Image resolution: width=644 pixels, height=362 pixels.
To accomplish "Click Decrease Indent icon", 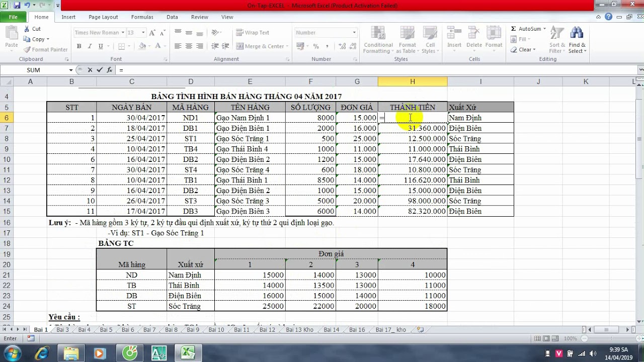I will click(215, 46).
